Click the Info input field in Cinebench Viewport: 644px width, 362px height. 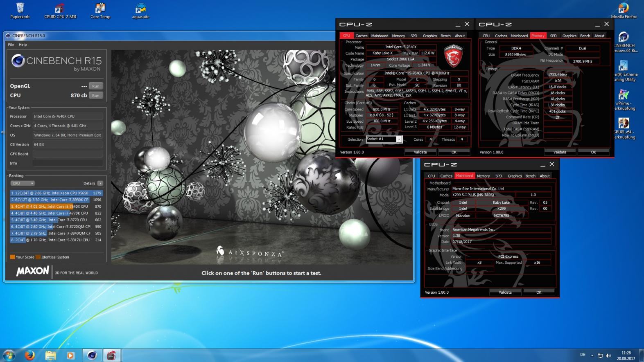pyautogui.click(x=68, y=163)
